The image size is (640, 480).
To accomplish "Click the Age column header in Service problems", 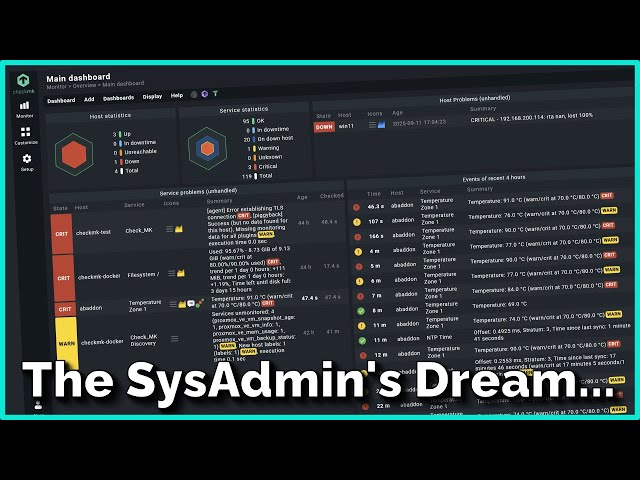I will coord(302,197).
